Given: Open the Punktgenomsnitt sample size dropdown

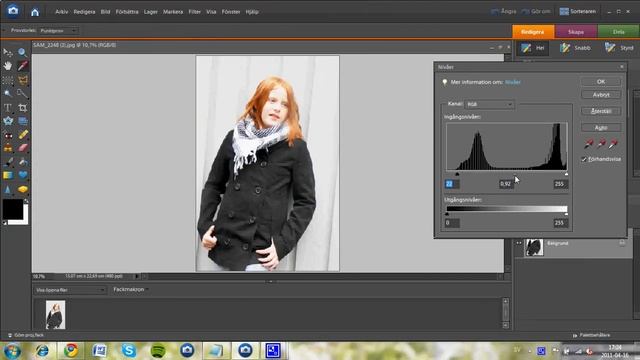Looking at the screenshot, I should [58, 31].
